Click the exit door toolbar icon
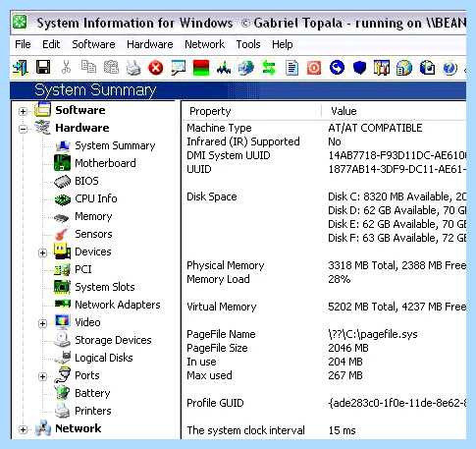476x449 pixels. pos(21,68)
